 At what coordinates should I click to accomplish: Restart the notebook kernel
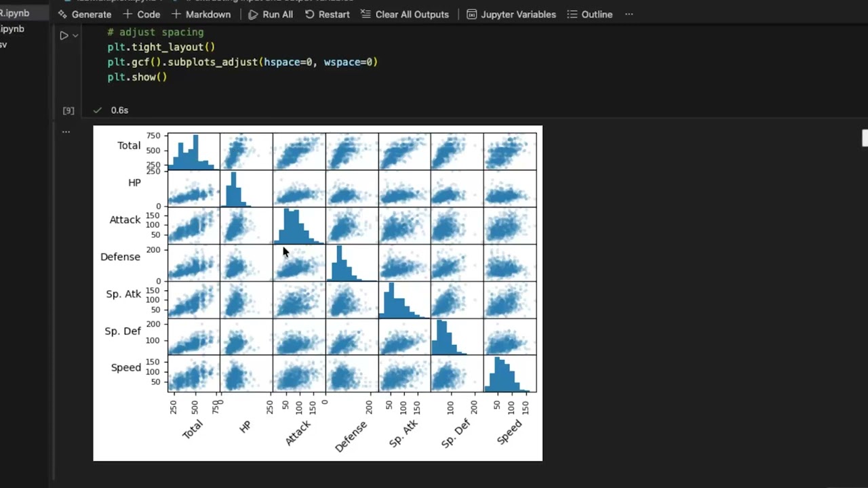pos(327,14)
